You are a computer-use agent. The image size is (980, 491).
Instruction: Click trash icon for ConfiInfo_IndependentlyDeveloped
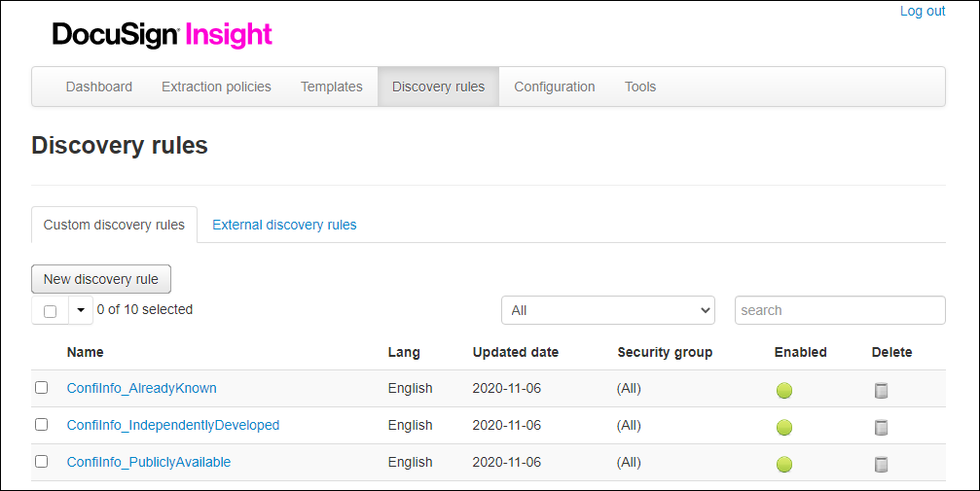881,427
